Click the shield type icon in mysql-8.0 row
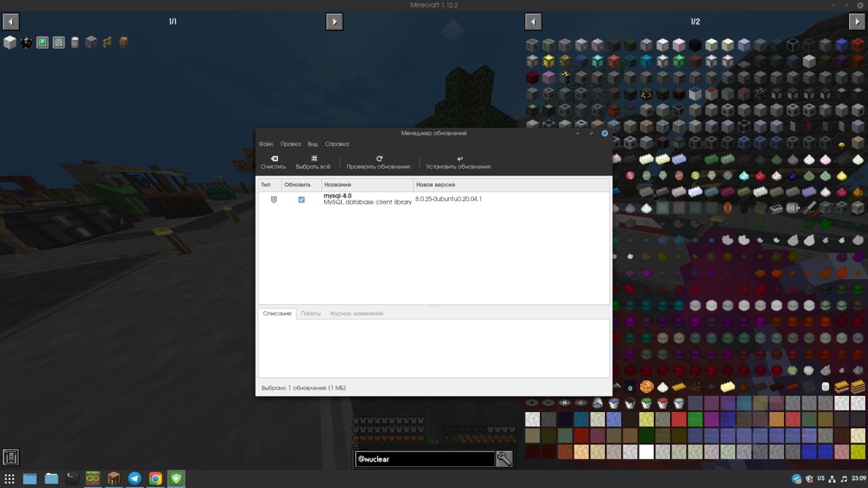Viewport: 868px width, 488px height. (x=274, y=199)
